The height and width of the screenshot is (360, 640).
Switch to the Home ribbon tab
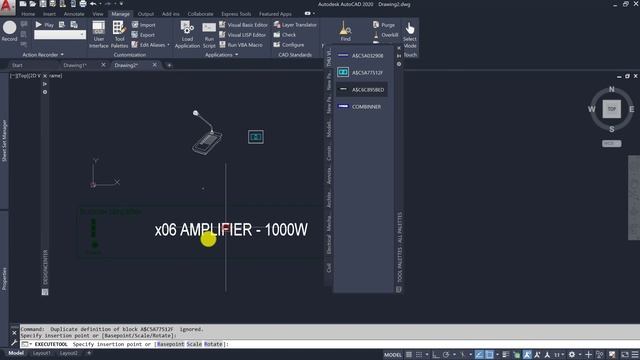28,14
